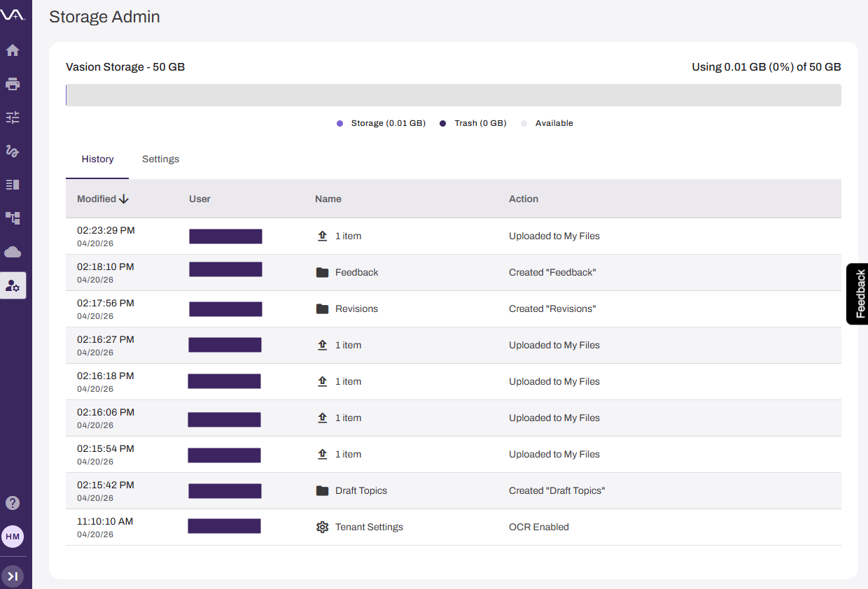Click the Name column header

click(328, 199)
